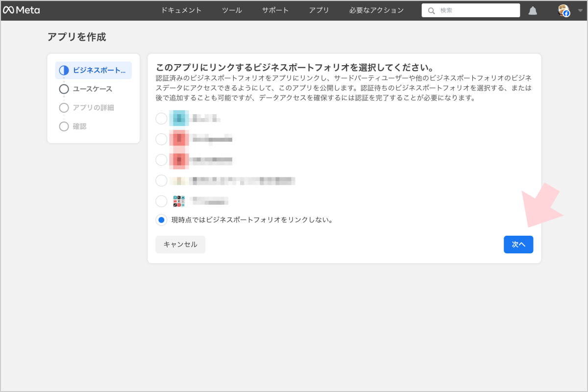
Task: Click the multi-icon grid portfolio thumbnail
Action: (179, 201)
